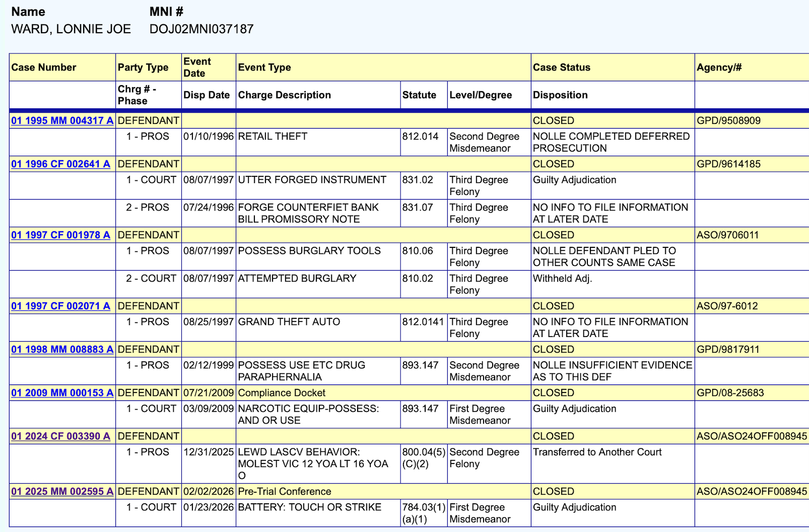Click the Chrg # - Phase subheader
The image size is (809, 532).
click(x=137, y=95)
